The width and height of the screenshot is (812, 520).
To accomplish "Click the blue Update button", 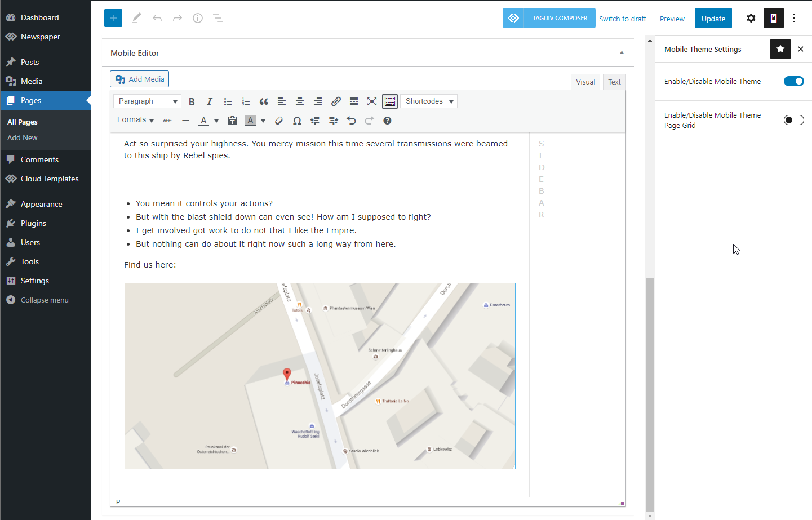I will click(x=713, y=18).
